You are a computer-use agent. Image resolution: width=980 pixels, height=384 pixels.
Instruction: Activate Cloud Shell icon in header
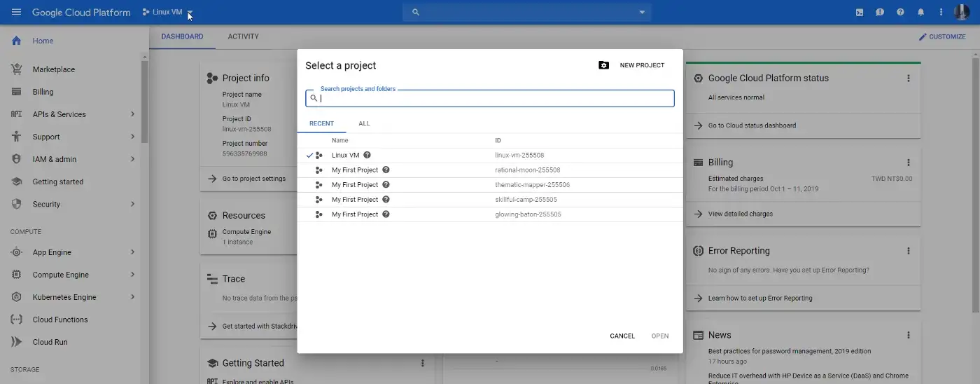click(860, 13)
